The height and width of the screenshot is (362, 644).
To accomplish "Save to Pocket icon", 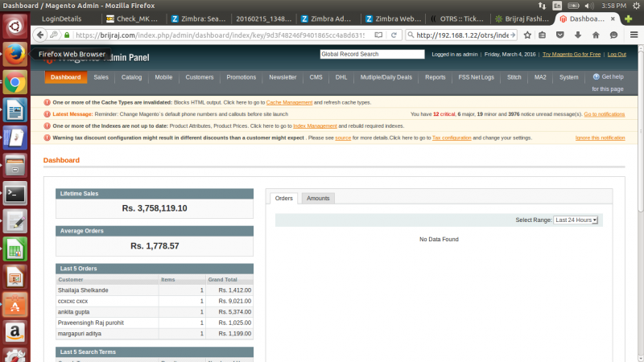I will point(559,35).
